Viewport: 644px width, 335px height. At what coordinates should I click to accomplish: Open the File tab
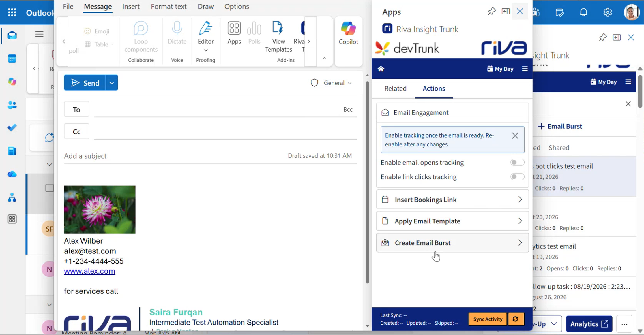pos(68,6)
